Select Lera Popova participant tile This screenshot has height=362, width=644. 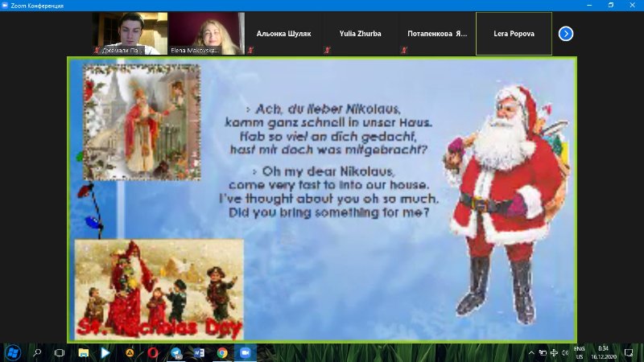point(514,34)
